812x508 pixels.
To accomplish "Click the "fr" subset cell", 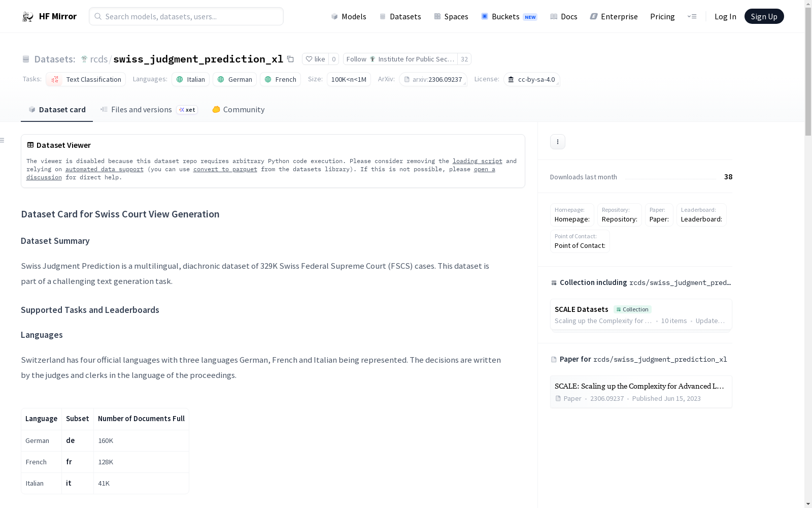I will coord(78,462).
